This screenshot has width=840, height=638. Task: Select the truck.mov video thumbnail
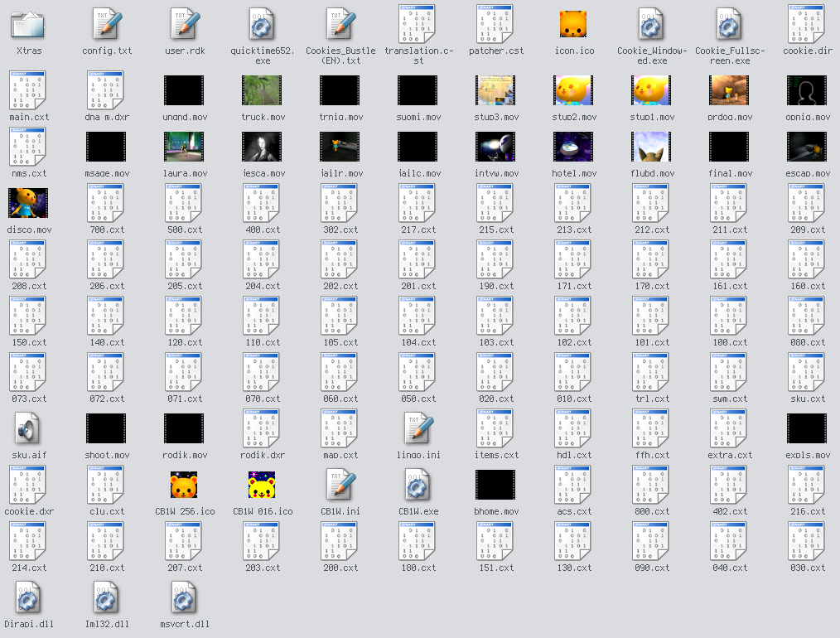tap(262, 90)
